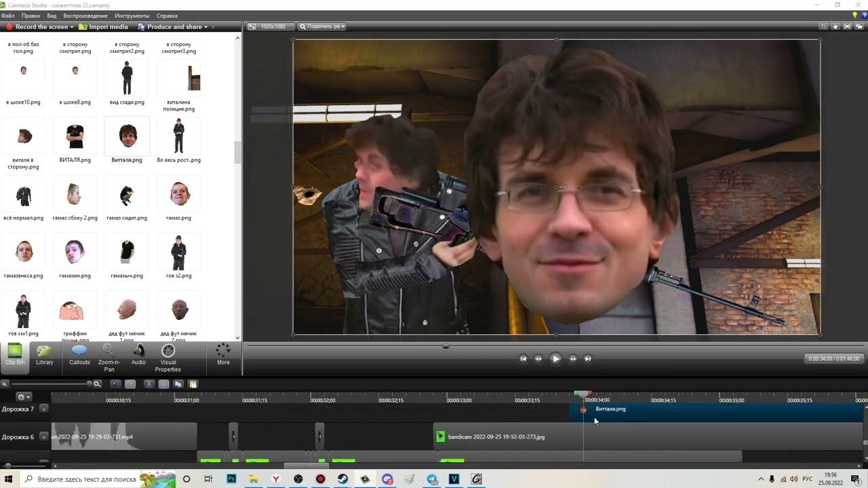
Task: Open the Library tab
Action: pyautogui.click(x=44, y=354)
